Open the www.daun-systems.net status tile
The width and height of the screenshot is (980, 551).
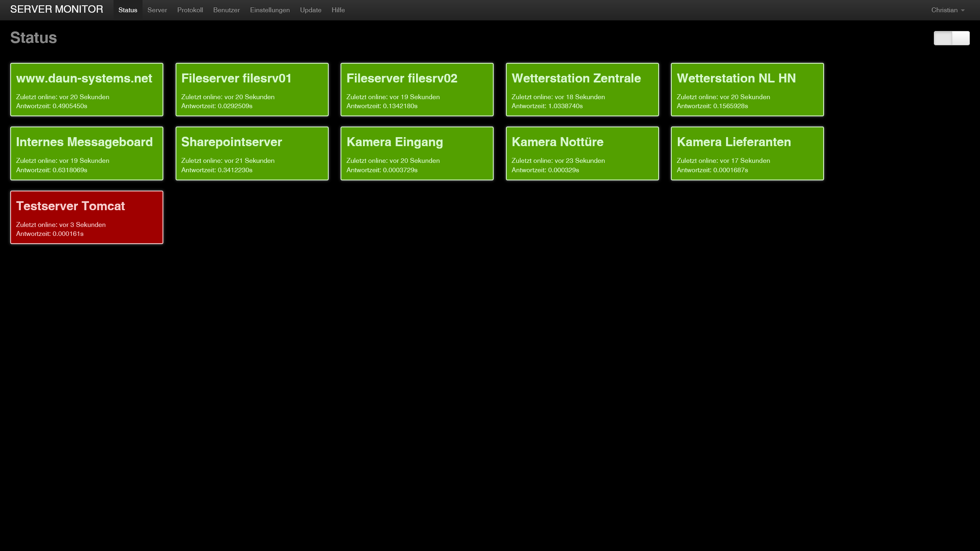pos(87,89)
